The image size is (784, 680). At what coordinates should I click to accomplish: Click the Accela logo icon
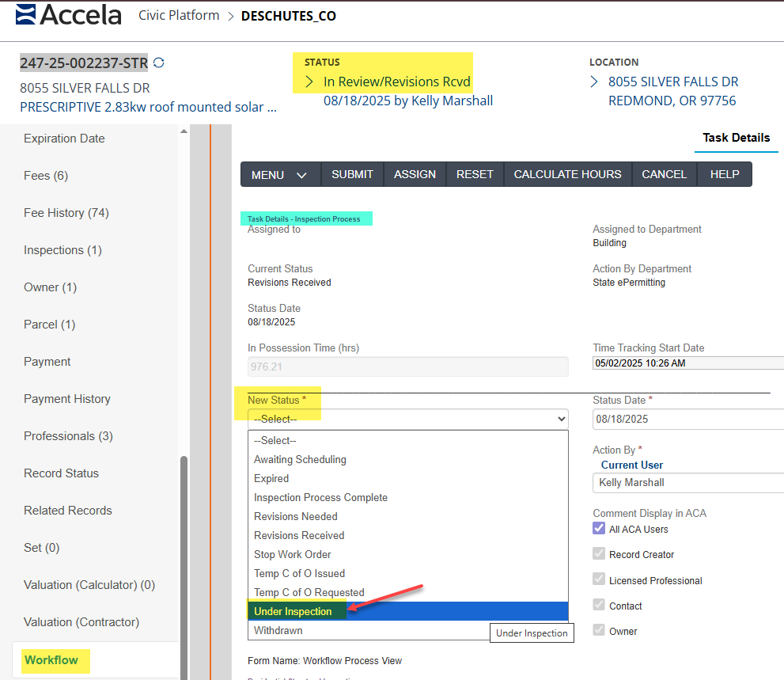(25, 14)
